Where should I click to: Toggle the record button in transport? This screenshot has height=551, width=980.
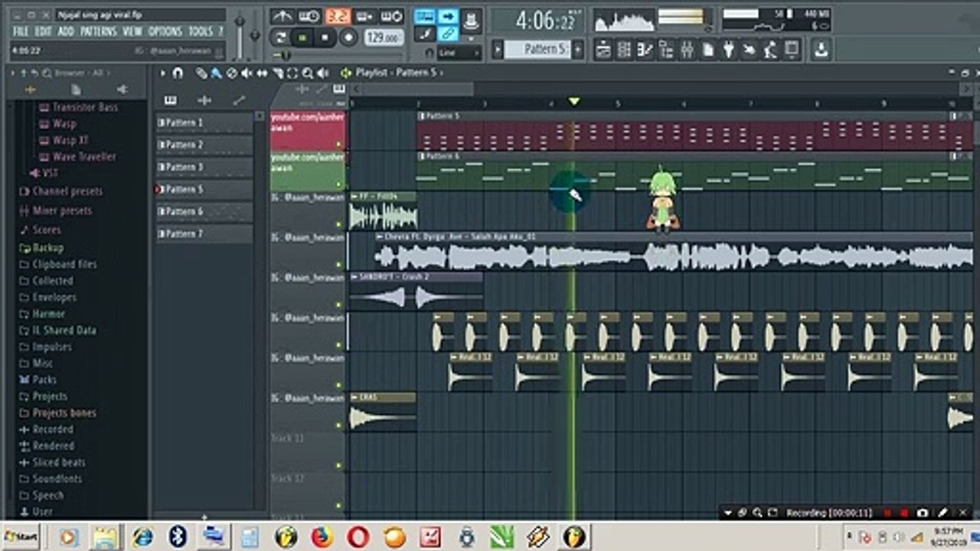348,37
